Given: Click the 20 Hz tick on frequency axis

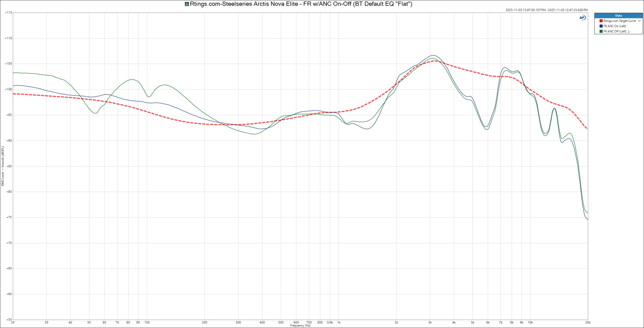Looking at the screenshot, I should coord(13,322).
